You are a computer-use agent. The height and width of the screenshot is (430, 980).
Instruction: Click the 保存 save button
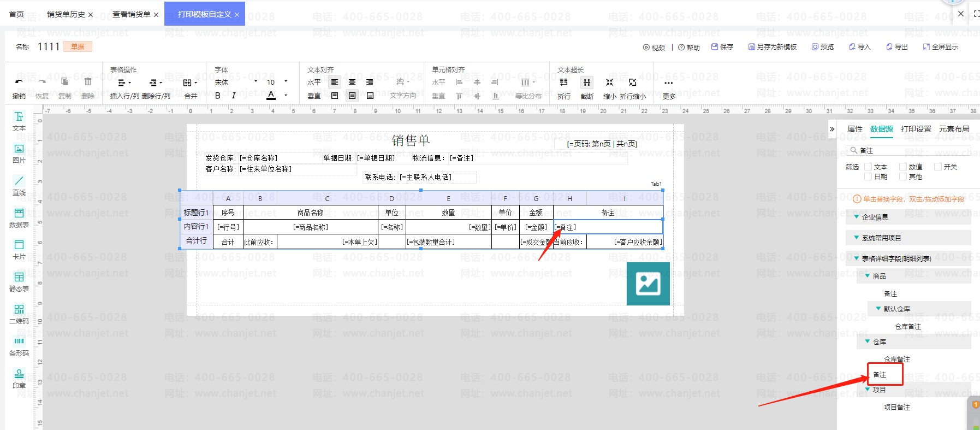click(x=722, y=47)
